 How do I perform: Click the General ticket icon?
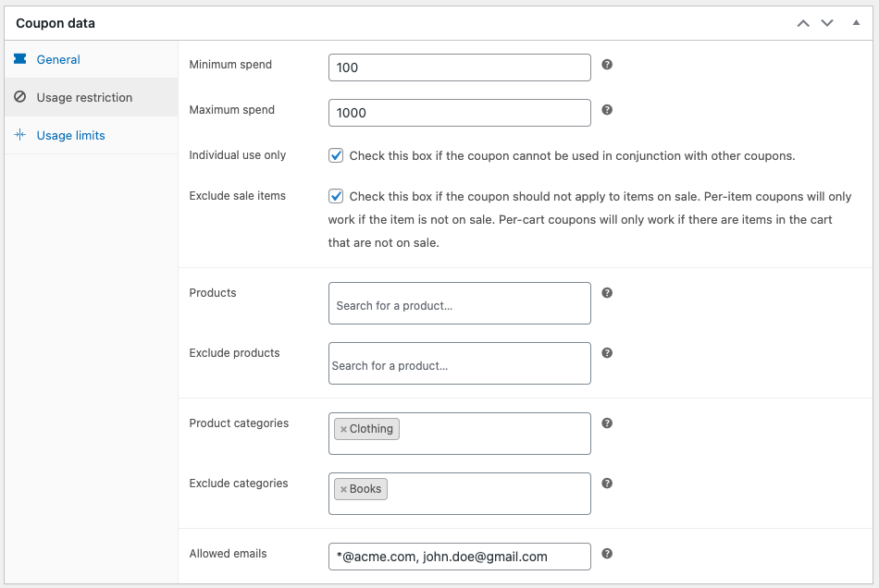(x=20, y=59)
